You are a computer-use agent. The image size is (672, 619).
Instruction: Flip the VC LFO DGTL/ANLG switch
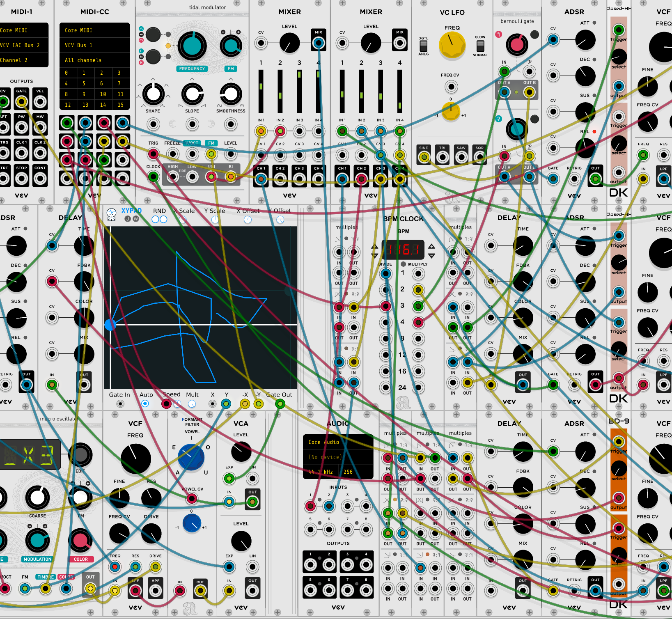tap(423, 46)
